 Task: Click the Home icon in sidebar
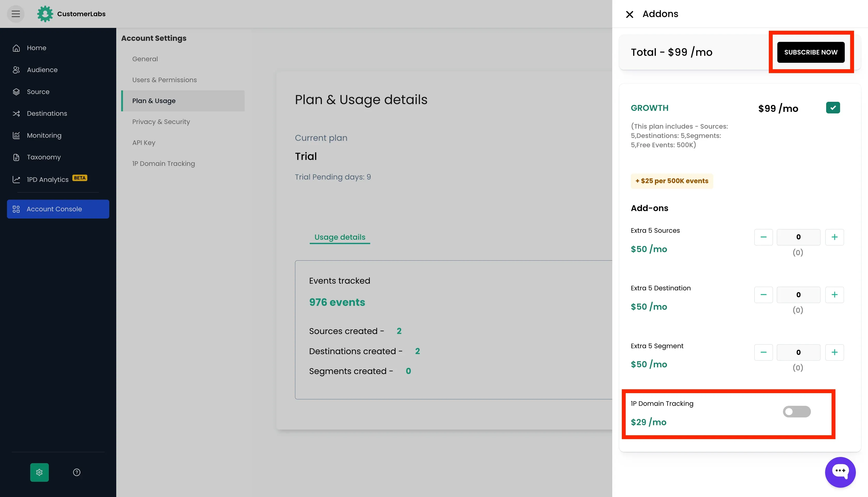click(16, 48)
